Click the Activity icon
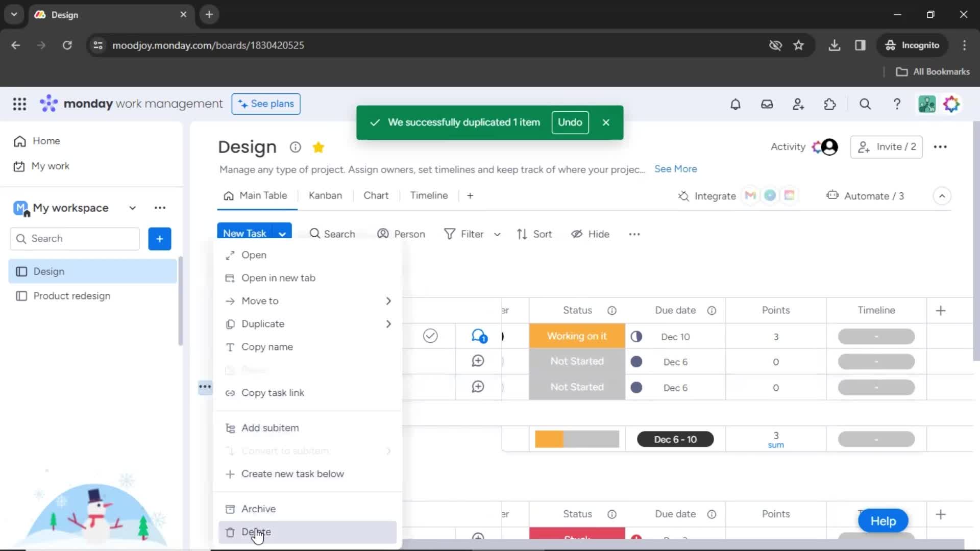Screen dimensions: 980x551 coord(788,146)
